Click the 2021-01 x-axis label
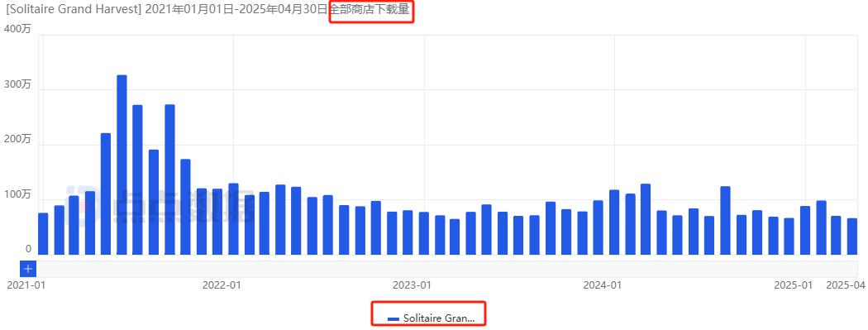868x330 pixels. pos(26,285)
